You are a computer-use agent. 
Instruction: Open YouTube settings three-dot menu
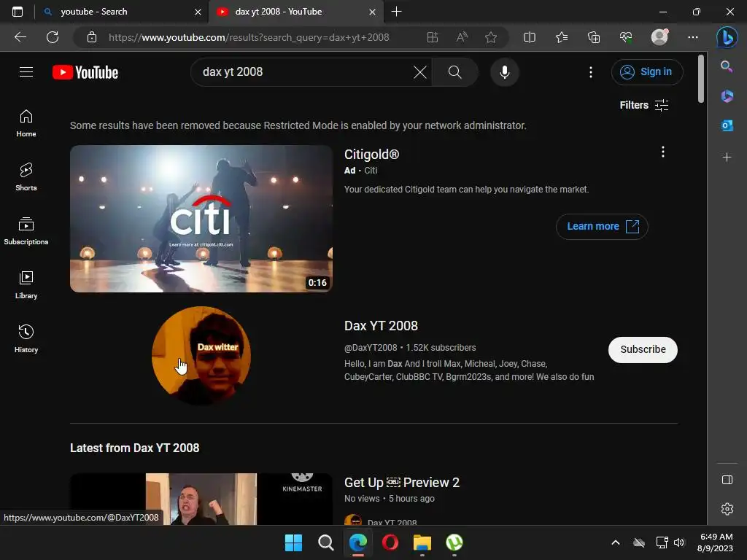coord(591,72)
